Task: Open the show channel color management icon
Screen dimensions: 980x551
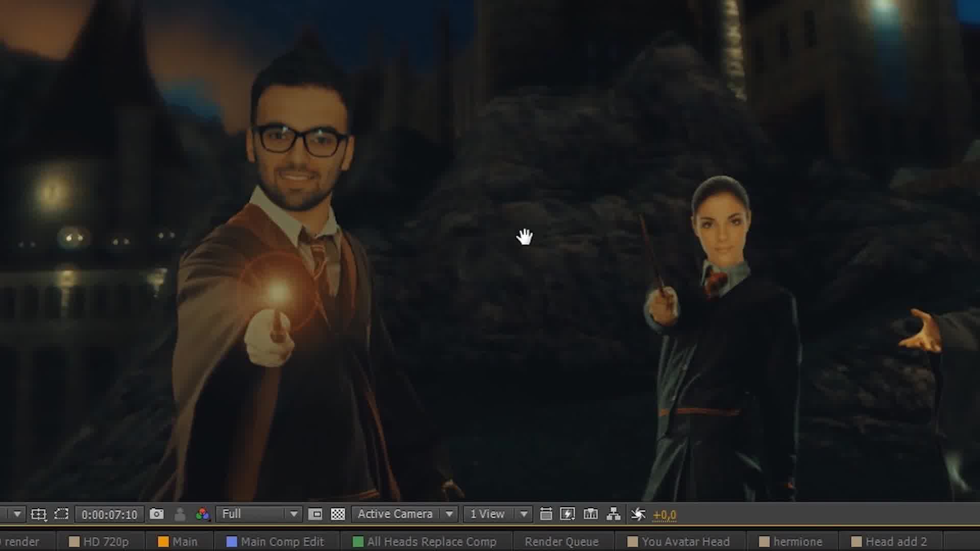Action: (x=203, y=514)
